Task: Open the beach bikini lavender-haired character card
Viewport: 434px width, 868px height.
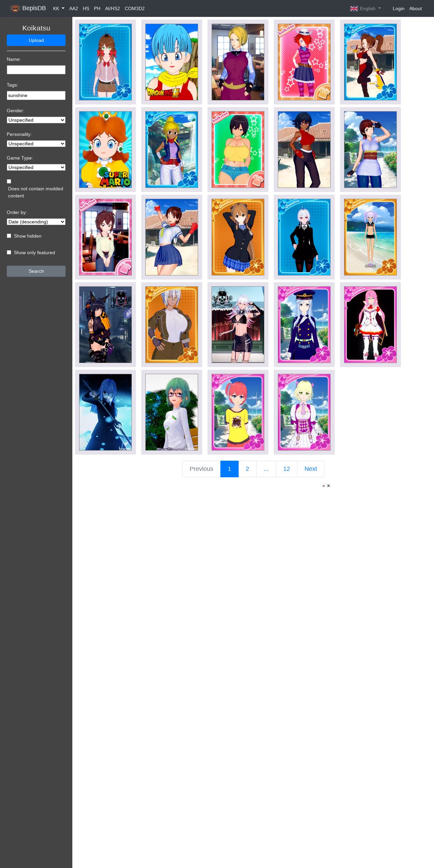Action: click(x=370, y=237)
